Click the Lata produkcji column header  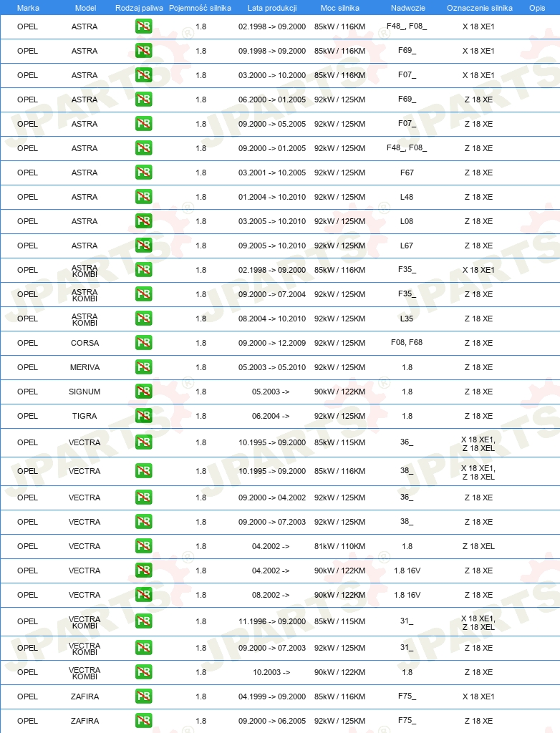click(272, 8)
